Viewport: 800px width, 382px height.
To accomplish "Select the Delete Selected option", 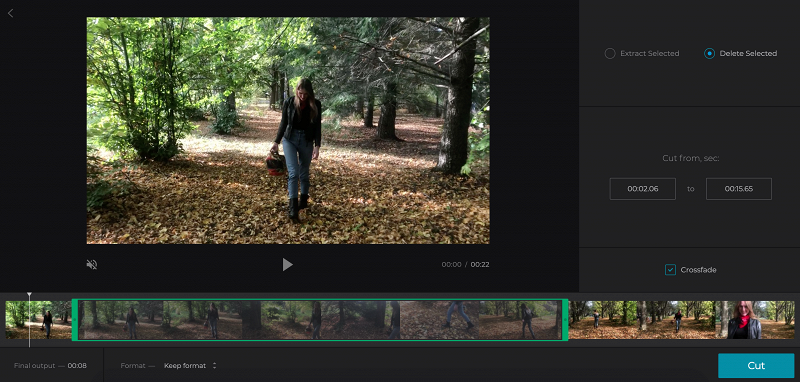I will (741, 54).
